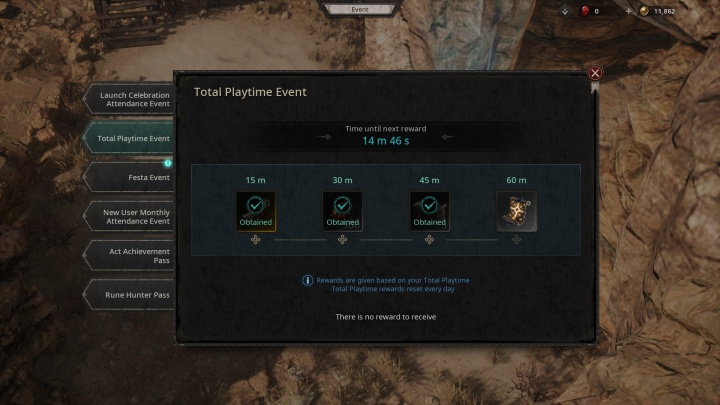
Task: Switch to the Festa Event tab
Action: tap(129, 177)
